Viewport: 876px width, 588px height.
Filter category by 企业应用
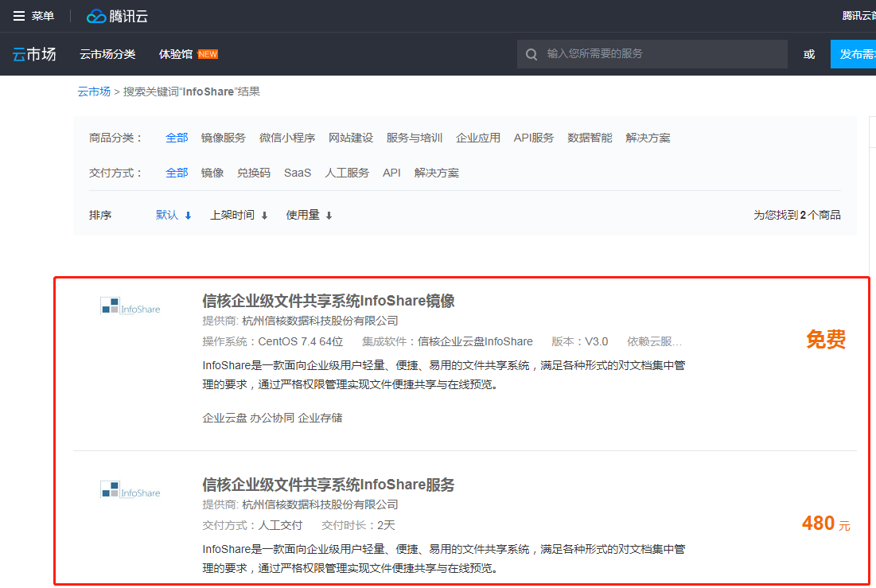[477, 138]
